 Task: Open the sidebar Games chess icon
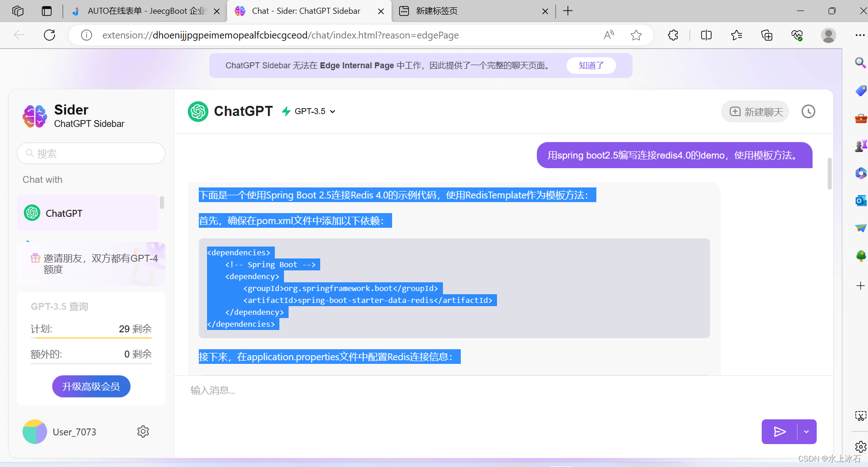tap(861, 146)
